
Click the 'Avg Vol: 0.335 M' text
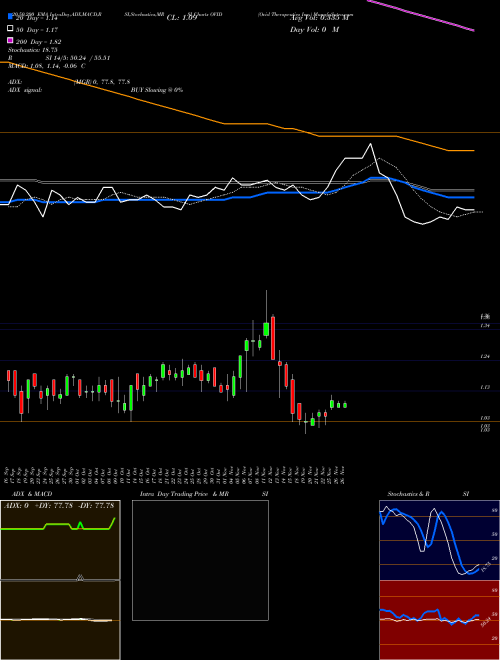(319, 18)
